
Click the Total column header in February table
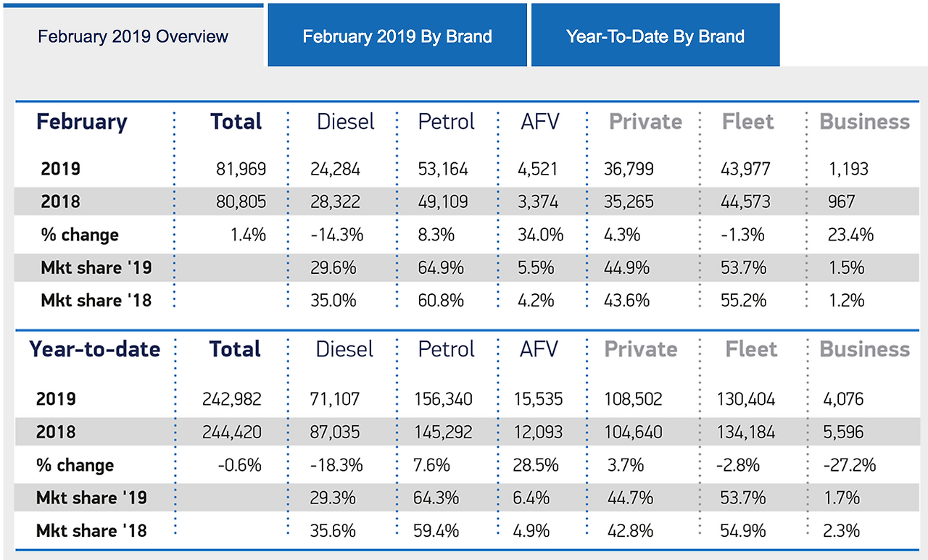click(x=236, y=122)
